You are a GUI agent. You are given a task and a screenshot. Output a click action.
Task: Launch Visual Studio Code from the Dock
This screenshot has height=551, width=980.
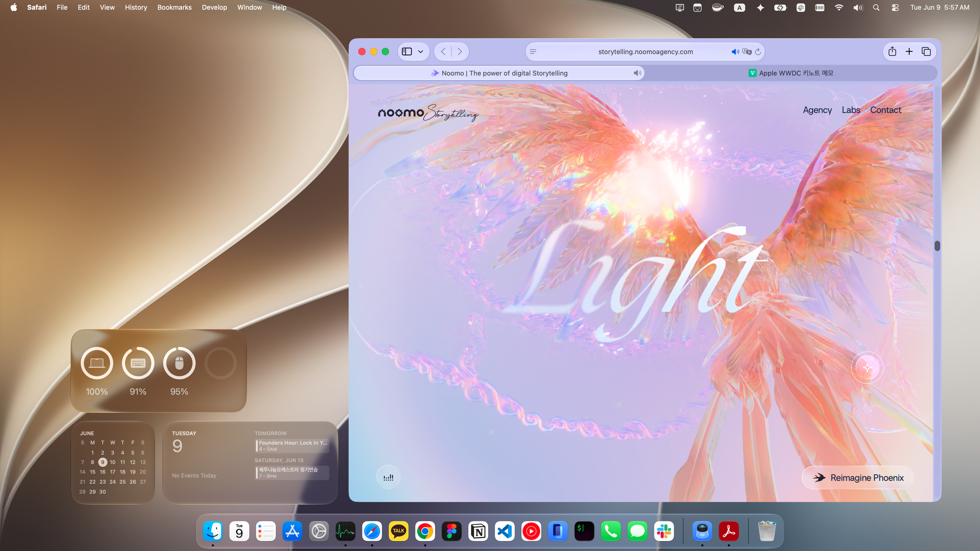505,531
